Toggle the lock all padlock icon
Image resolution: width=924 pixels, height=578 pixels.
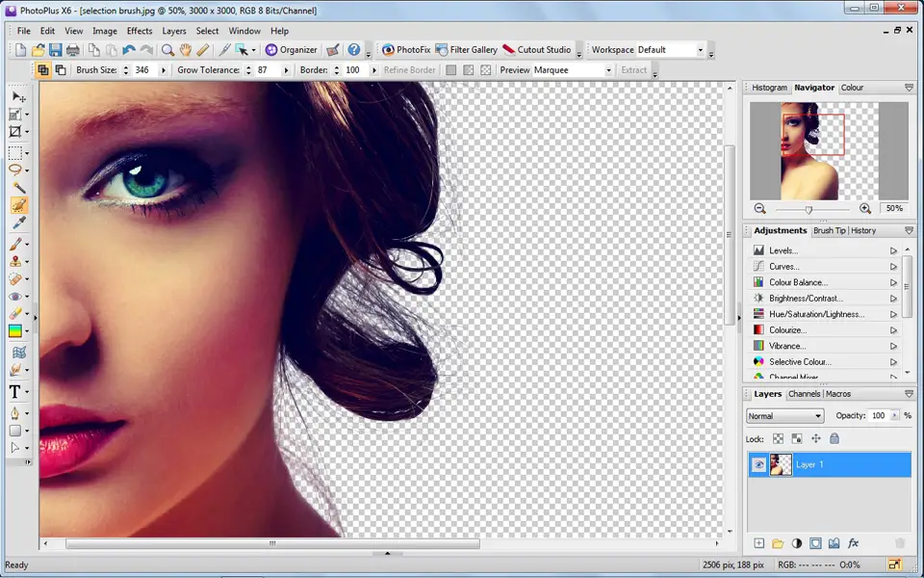[x=834, y=439]
